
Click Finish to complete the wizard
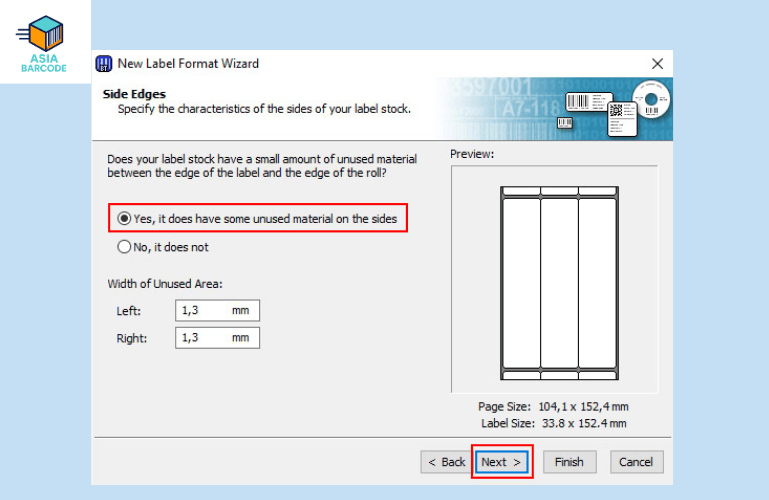(x=569, y=462)
